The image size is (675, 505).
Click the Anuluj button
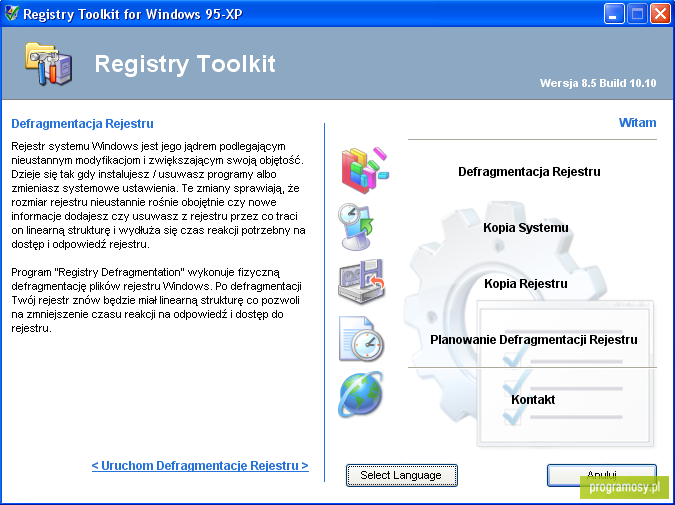point(602,475)
